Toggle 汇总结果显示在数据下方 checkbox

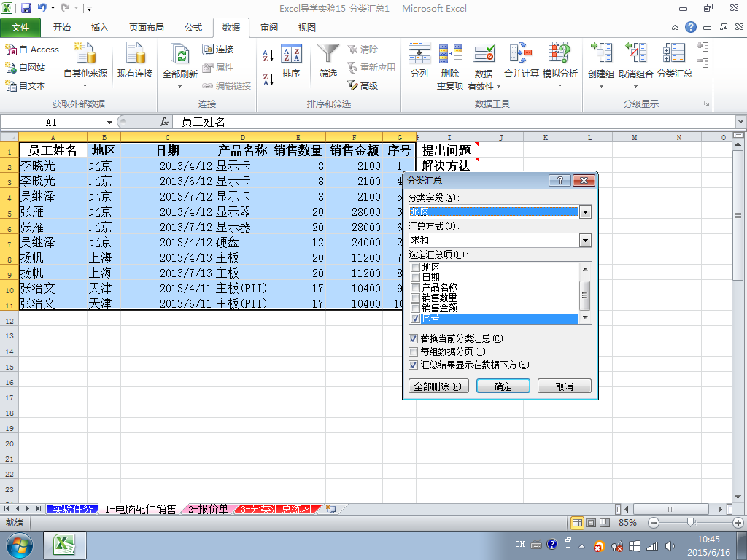pyautogui.click(x=414, y=365)
